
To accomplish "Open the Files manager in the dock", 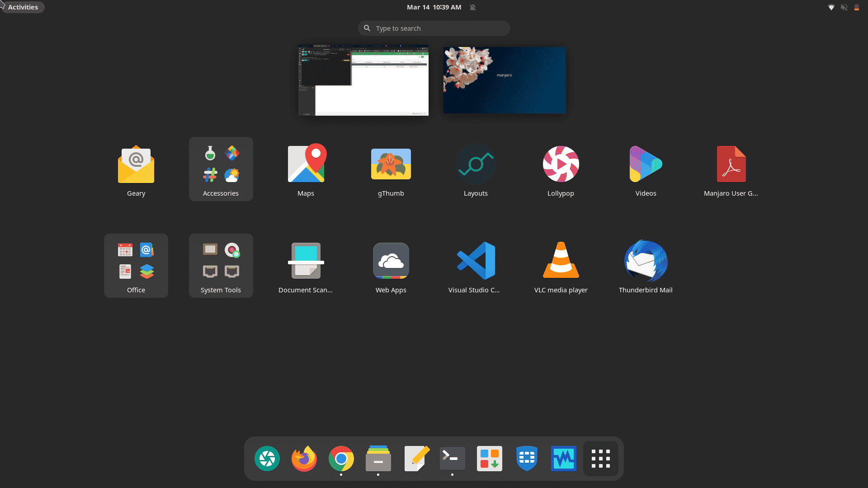I will 378,459.
